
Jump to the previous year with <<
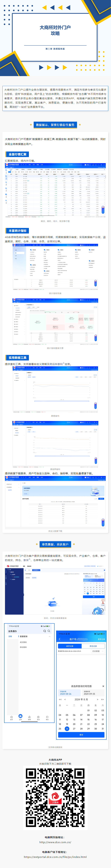60,699
